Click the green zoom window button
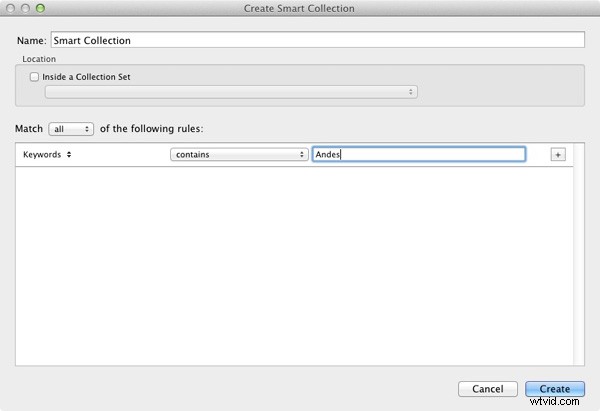Screen dimensions: 600x411 (40, 8)
